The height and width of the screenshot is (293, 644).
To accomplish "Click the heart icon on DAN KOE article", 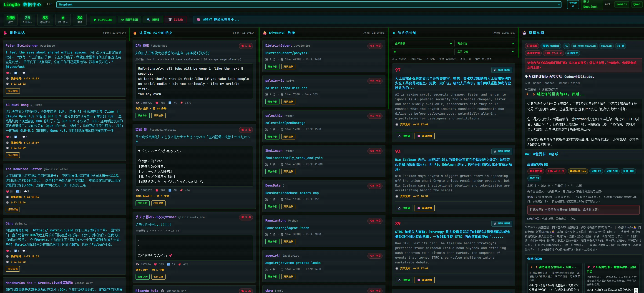I will [157, 103].
